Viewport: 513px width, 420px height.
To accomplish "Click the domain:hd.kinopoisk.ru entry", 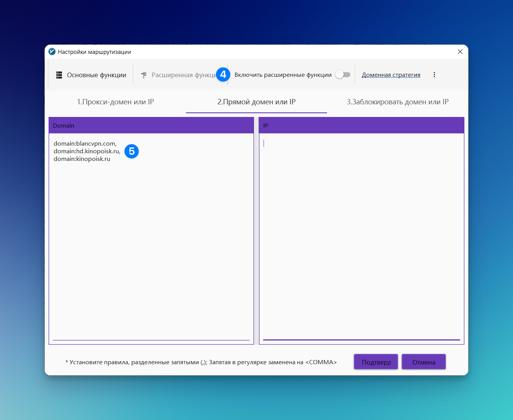I will click(87, 151).
